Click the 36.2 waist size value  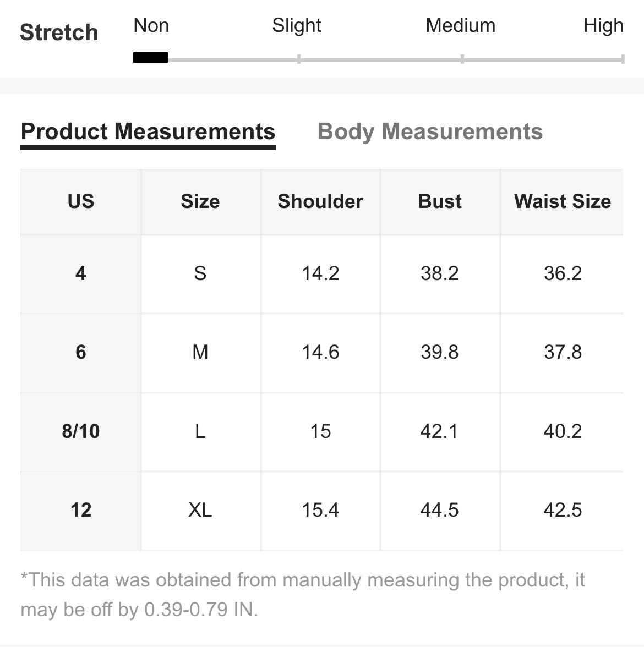pos(563,274)
